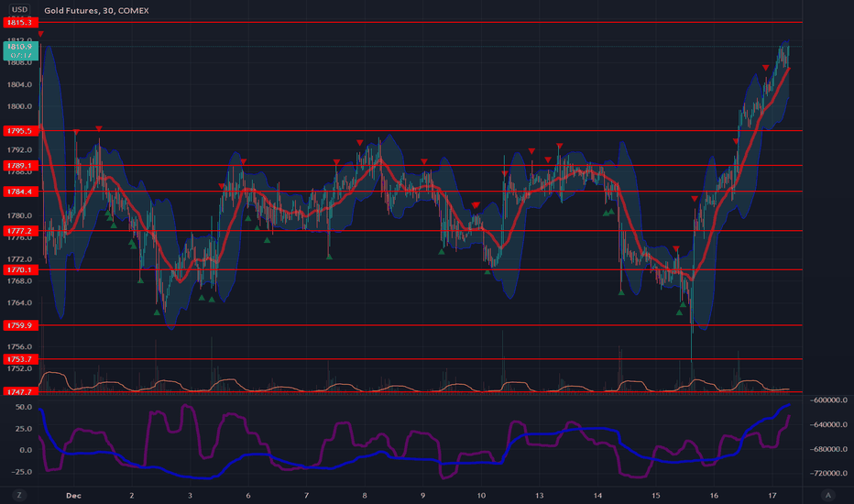
Task: Click the 25.0 oscillator axis value
Action: click(x=24, y=429)
